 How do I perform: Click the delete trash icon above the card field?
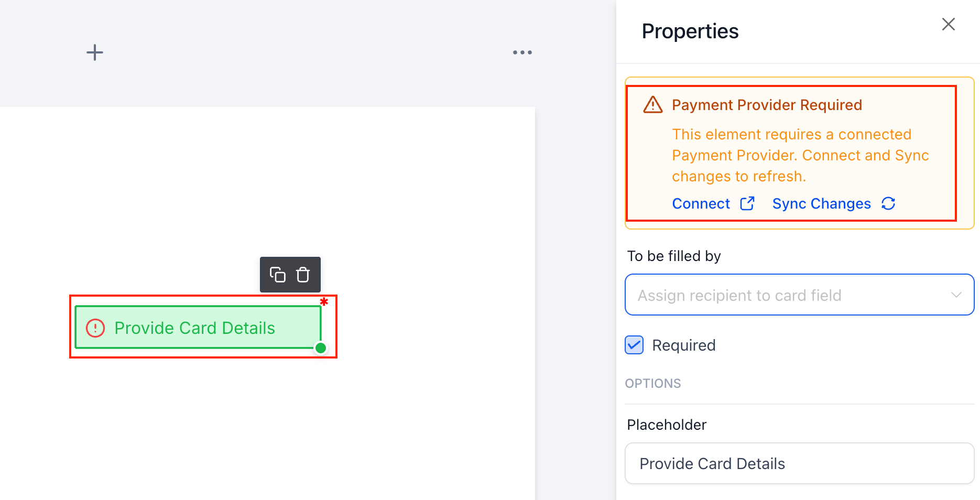[x=303, y=274]
